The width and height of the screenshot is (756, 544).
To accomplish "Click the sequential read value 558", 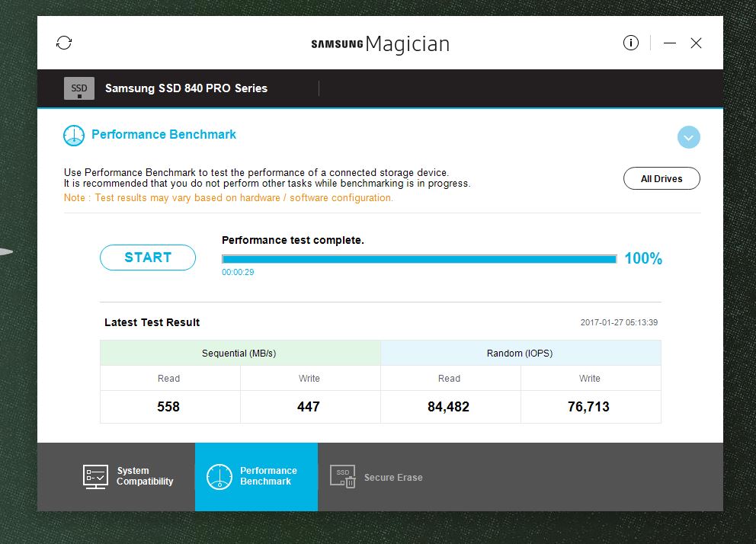I will 168,407.
